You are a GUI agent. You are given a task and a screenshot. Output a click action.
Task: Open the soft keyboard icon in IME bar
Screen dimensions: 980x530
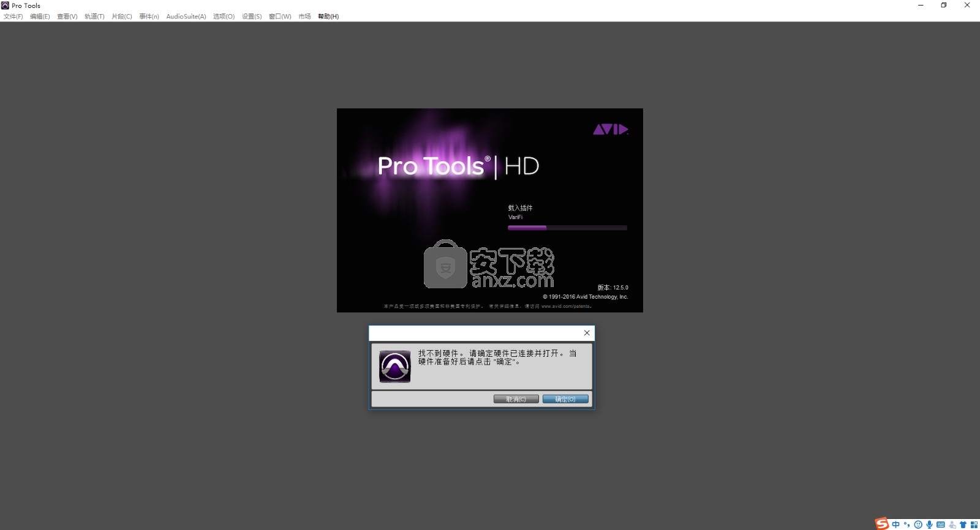pyautogui.click(x=941, y=524)
